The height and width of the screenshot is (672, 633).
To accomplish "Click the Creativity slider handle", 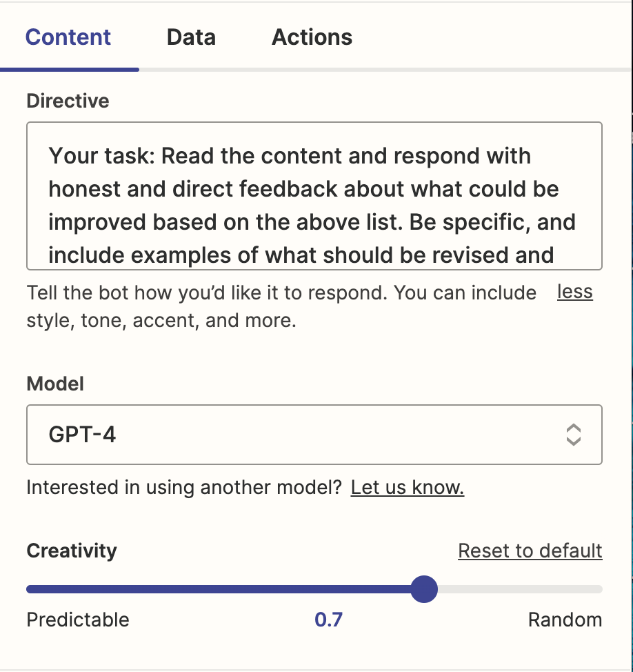I will tap(424, 589).
